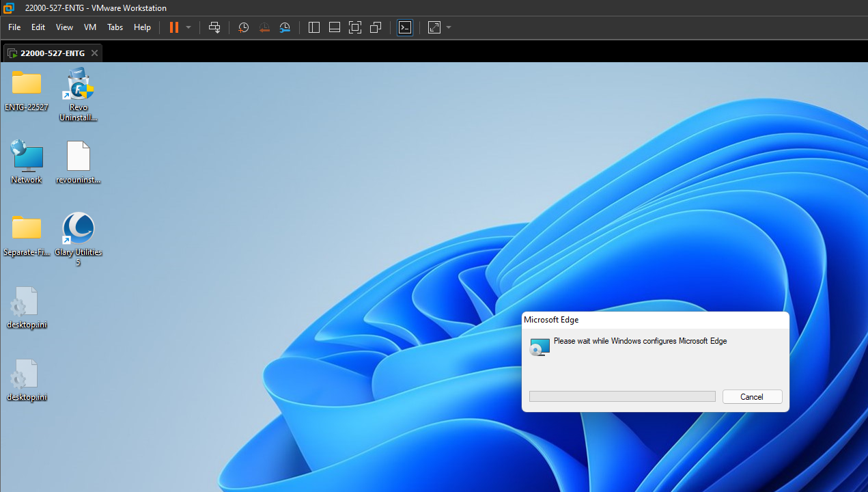Viewport: 868px width, 492px height.
Task: Open the Tabs menu
Action: 115,27
